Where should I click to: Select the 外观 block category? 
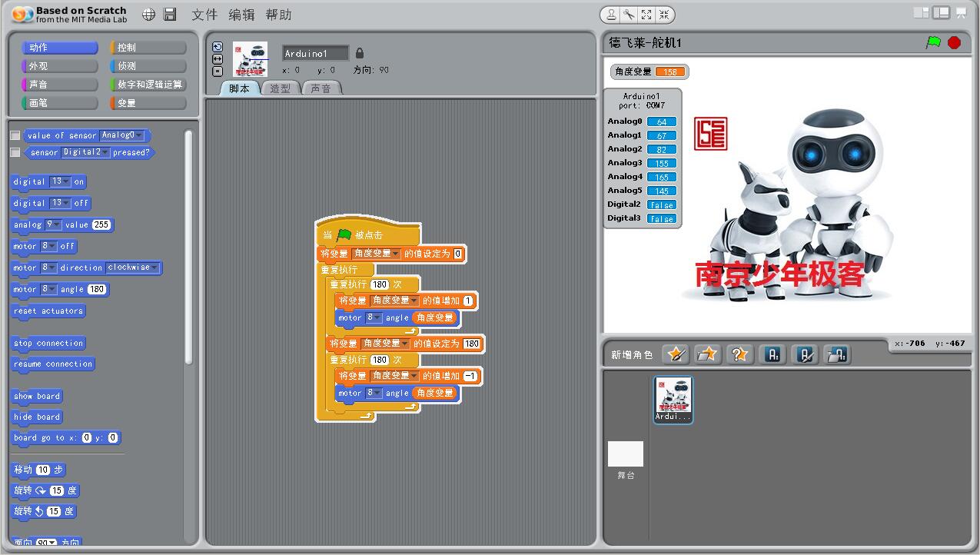(x=61, y=66)
